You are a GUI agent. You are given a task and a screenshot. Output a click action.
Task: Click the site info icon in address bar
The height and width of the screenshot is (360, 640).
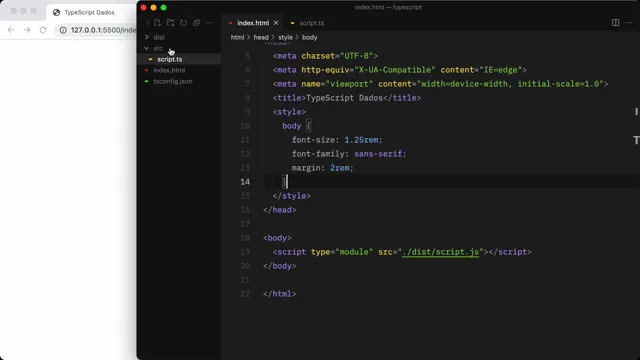coord(63,30)
